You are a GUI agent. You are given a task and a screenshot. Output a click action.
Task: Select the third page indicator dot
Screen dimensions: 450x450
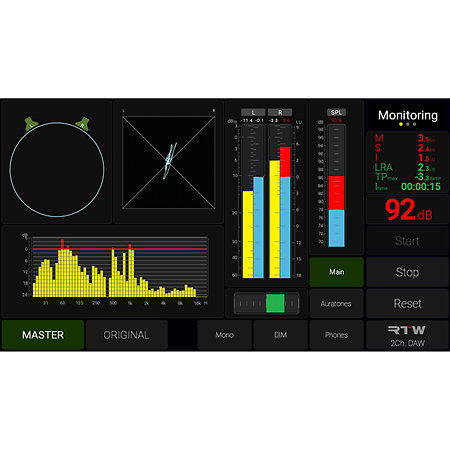click(414, 124)
